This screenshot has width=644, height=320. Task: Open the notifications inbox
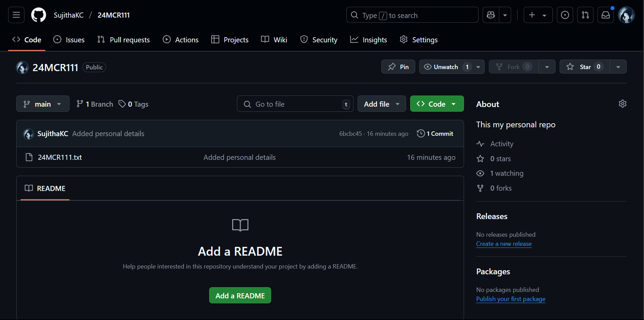coord(606,15)
